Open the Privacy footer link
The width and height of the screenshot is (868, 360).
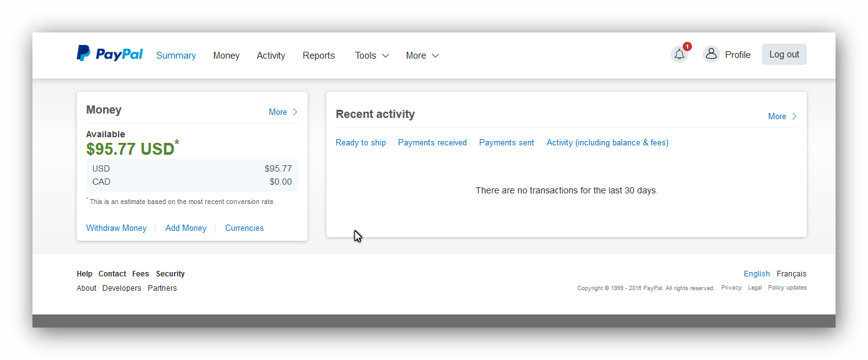click(731, 288)
